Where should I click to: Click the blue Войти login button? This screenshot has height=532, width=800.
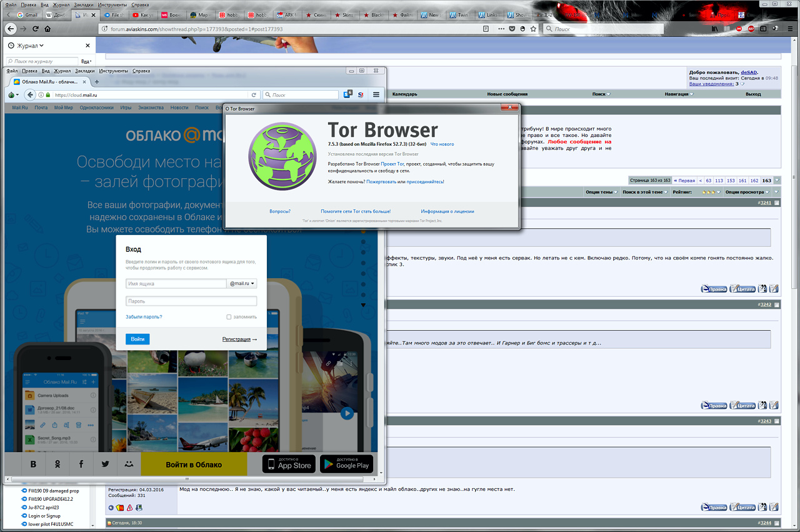coord(137,339)
